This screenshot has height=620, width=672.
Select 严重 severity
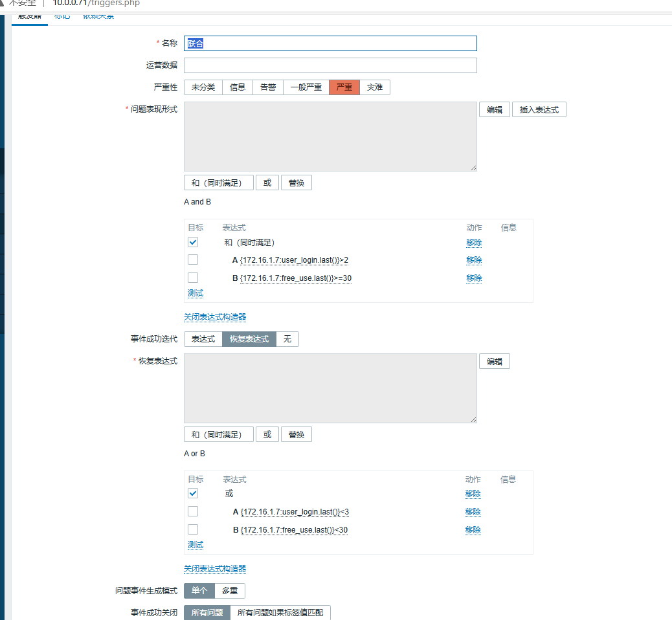[x=344, y=87]
